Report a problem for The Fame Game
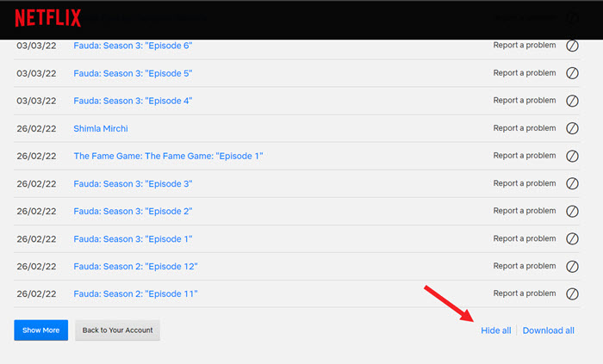 525,156
